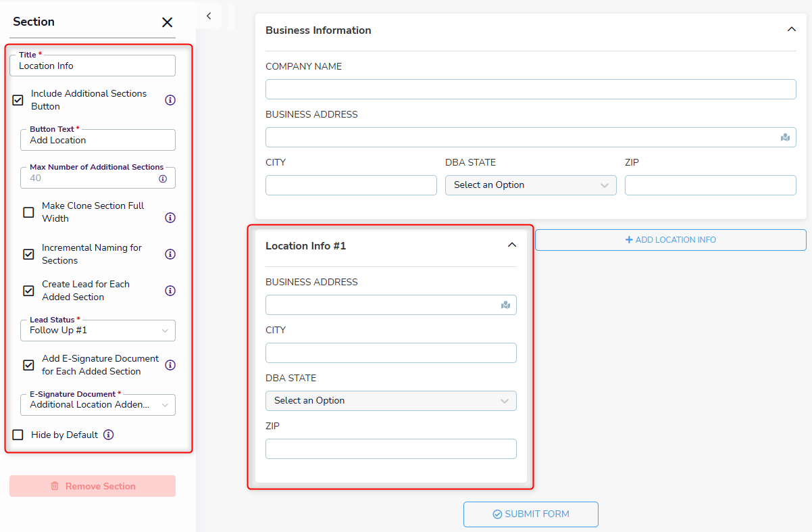The width and height of the screenshot is (812, 532).
Task: Click info icon next to Hide by Default
Action: (109, 435)
